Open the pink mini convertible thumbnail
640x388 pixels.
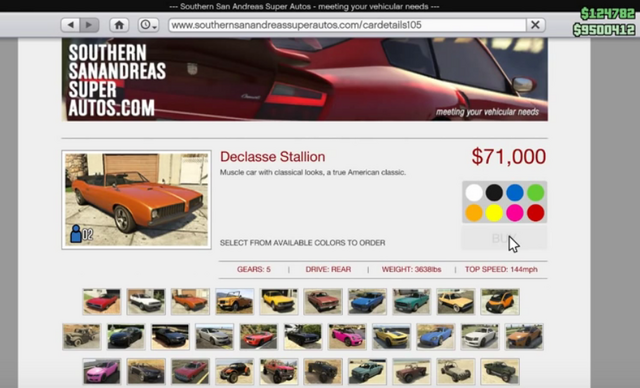pyautogui.click(x=347, y=337)
